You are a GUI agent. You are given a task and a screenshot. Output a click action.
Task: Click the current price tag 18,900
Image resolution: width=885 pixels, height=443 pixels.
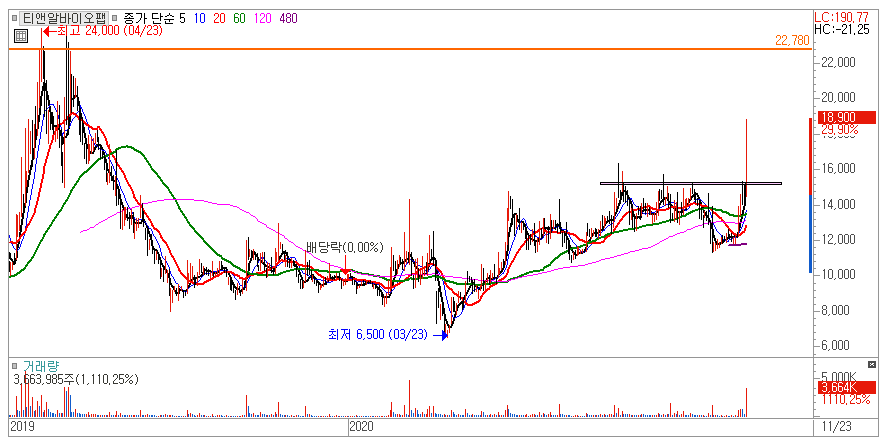845,117
